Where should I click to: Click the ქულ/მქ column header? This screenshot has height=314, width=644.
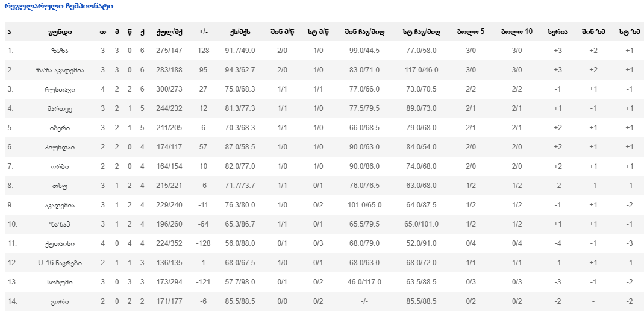point(169,31)
